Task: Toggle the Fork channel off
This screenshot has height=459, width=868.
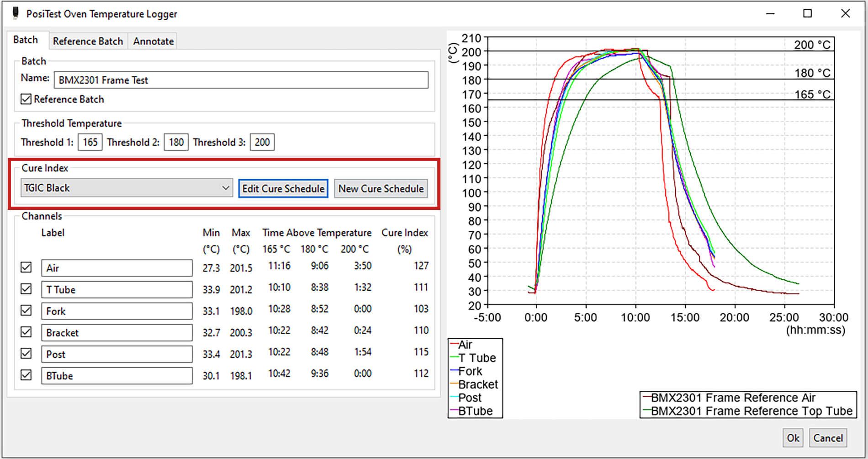Action: pos(26,310)
